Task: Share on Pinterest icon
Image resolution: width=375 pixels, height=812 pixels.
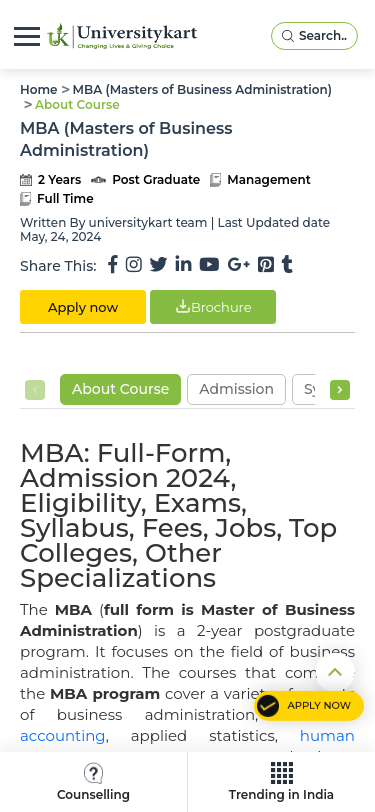Action: (x=266, y=265)
